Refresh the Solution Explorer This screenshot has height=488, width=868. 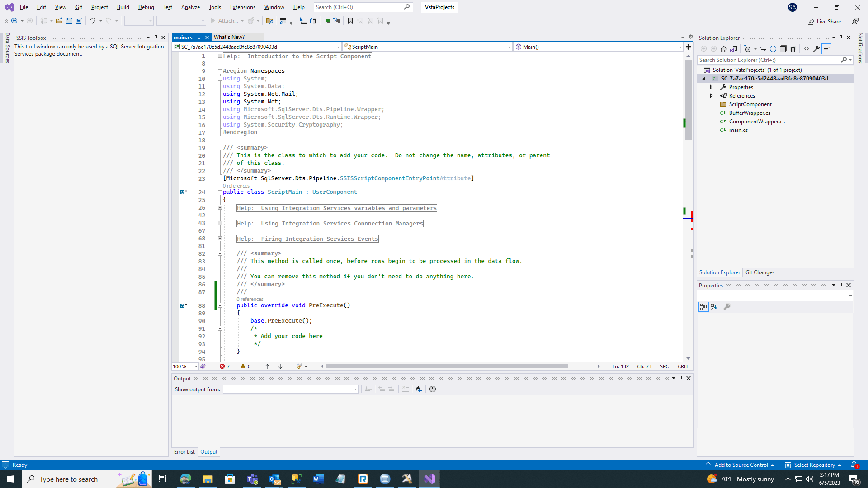tap(773, 49)
